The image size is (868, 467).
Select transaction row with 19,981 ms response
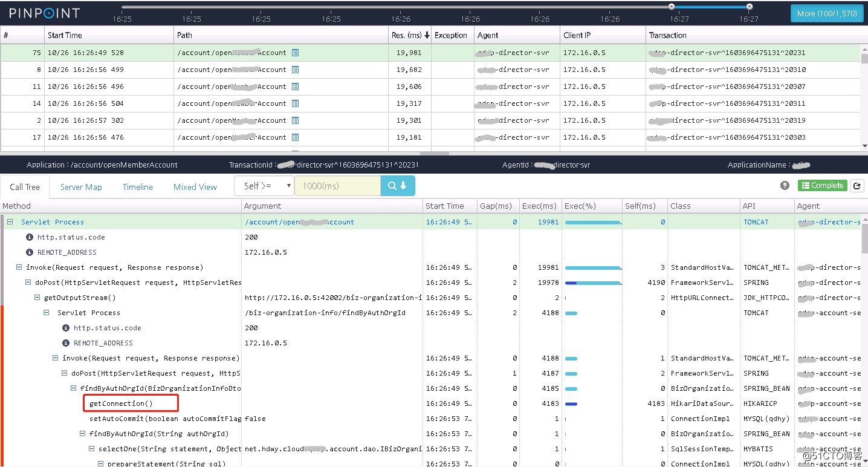pyautogui.click(x=430, y=53)
